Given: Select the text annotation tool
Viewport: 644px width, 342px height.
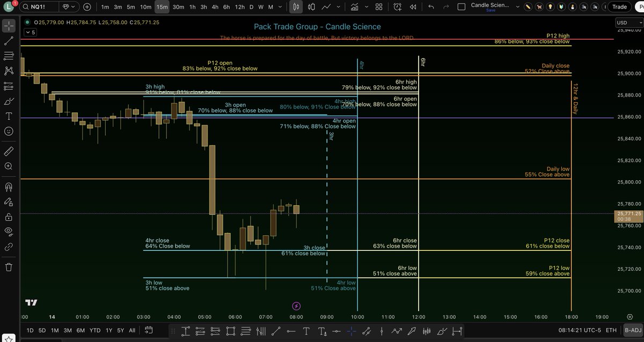Looking at the screenshot, I should (x=9, y=116).
